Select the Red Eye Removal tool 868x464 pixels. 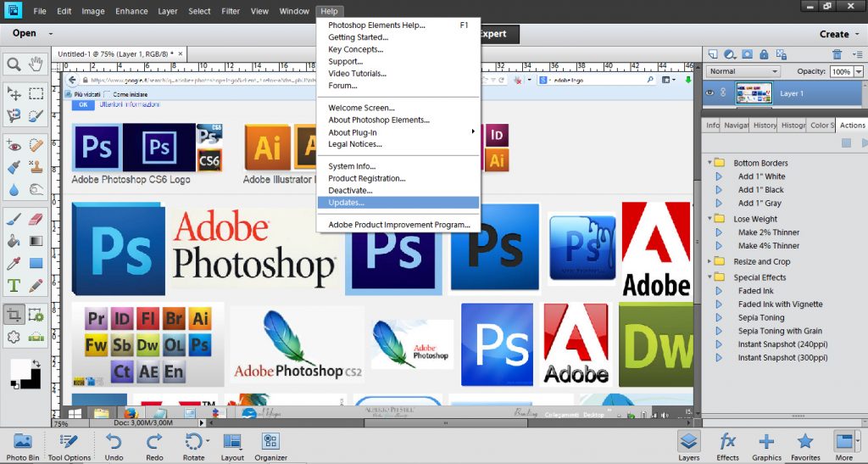pyautogui.click(x=14, y=146)
